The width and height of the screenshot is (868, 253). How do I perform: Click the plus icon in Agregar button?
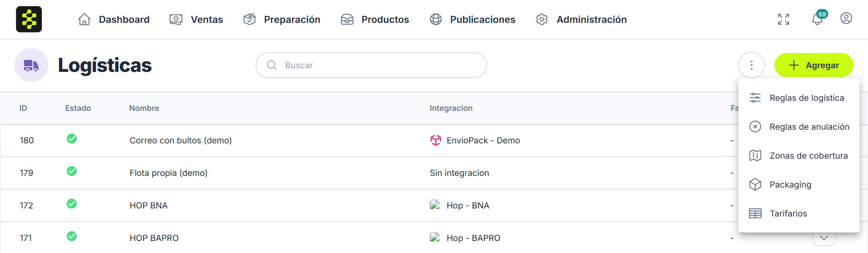794,65
